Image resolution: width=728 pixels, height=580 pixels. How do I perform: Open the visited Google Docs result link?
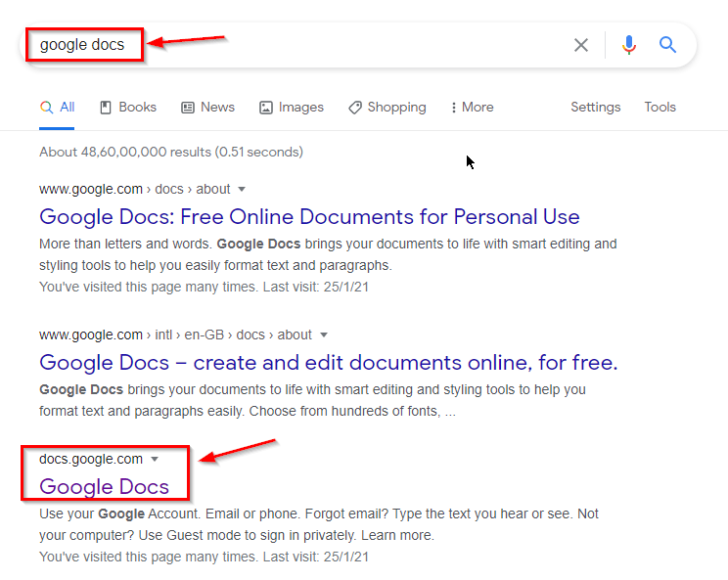pyautogui.click(x=104, y=487)
